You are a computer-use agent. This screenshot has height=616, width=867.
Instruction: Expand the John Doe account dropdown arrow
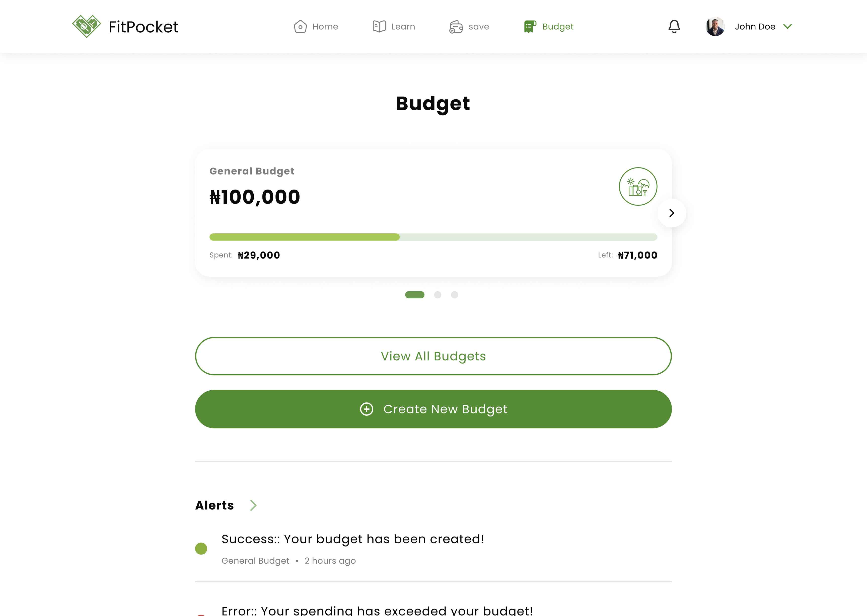tap(787, 27)
